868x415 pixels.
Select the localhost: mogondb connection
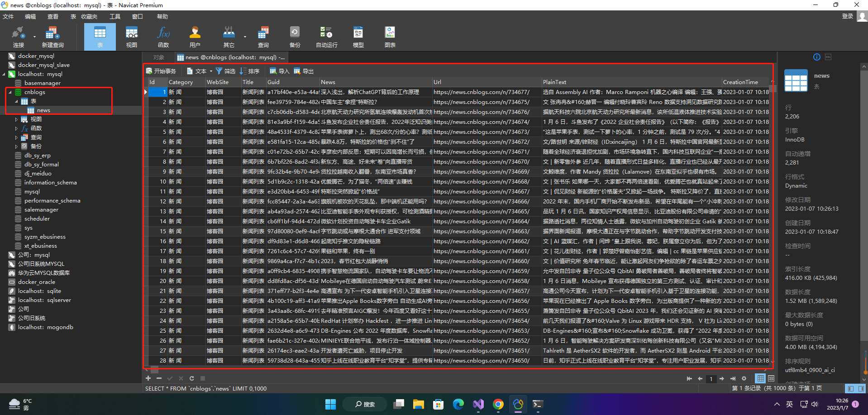(45, 327)
